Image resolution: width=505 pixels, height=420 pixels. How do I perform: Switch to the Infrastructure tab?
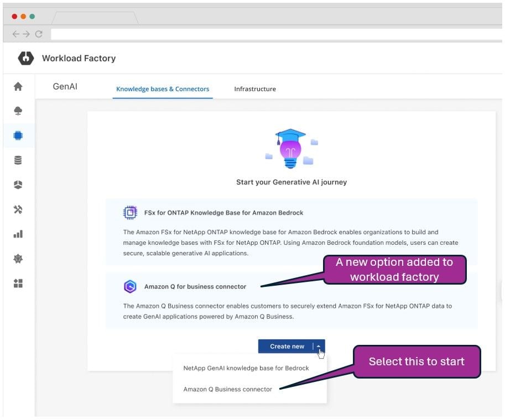coord(255,89)
